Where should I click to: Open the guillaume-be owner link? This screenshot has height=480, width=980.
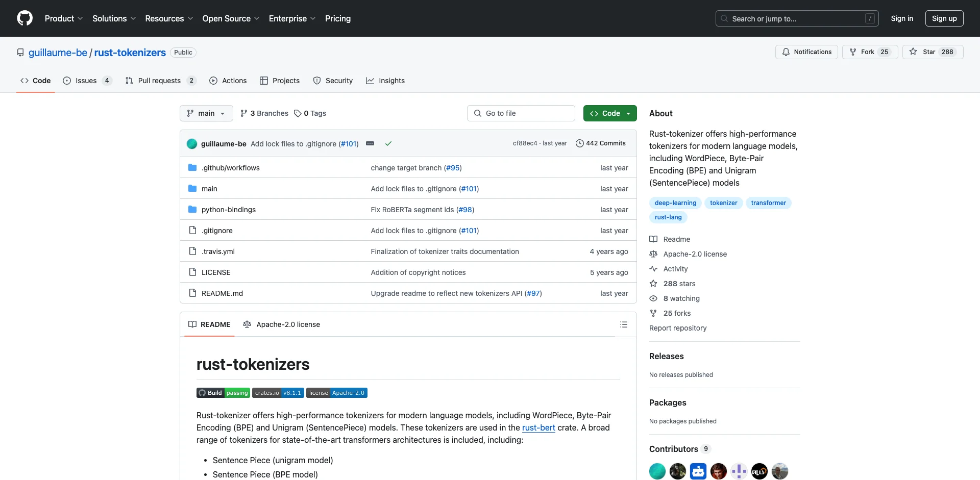pos(58,53)
